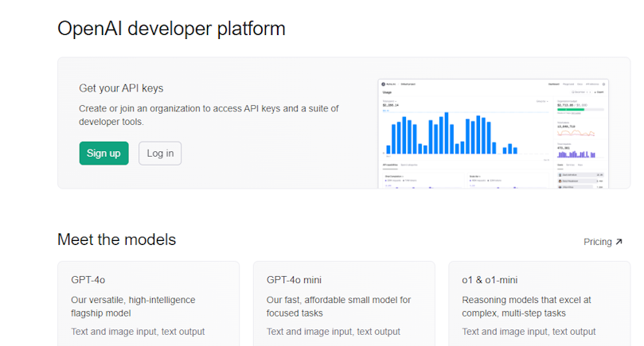Image resolution: width=644 pixels, height=346 pixels.
Task: Click the arrow icon next to Pricing
Action: pos(619,242)
